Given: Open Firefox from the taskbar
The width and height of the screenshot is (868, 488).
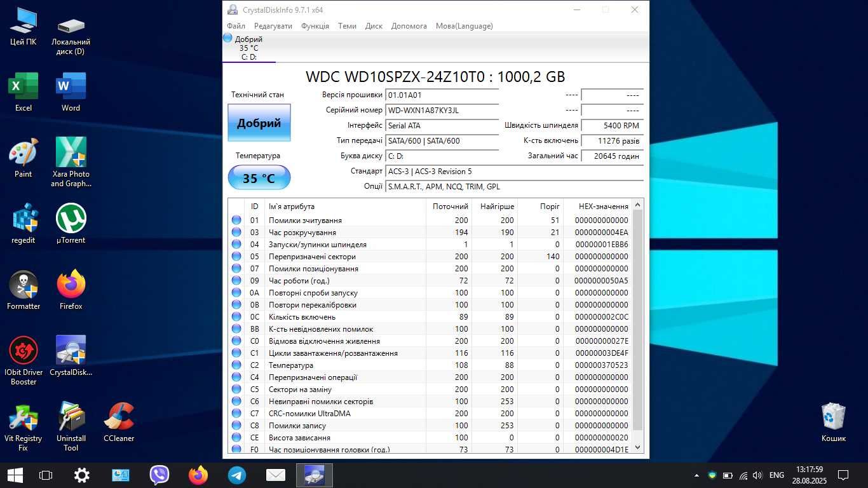Looking at the screenshot, I should (198, 475).
